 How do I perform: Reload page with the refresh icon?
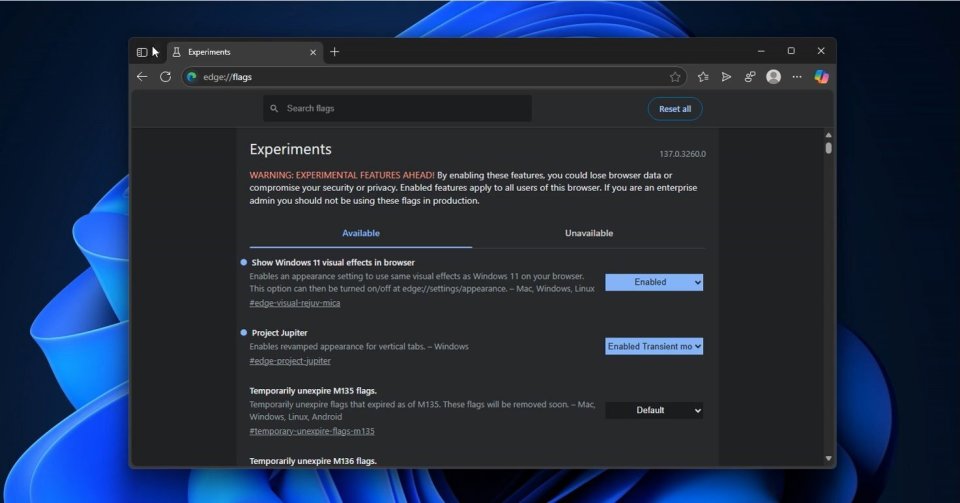pos(165,77)
